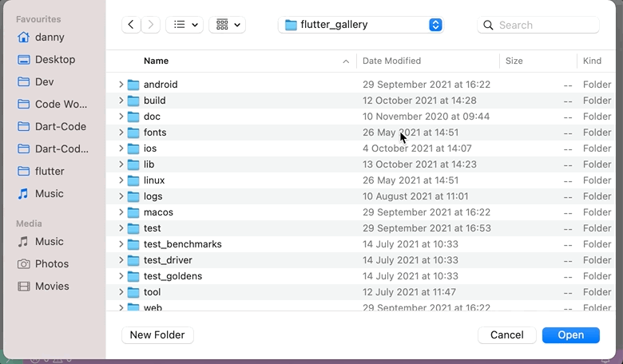This screenshot has width=623, height=364.
Task: Click the blue Open button
Action: click(x=571, y=335)
